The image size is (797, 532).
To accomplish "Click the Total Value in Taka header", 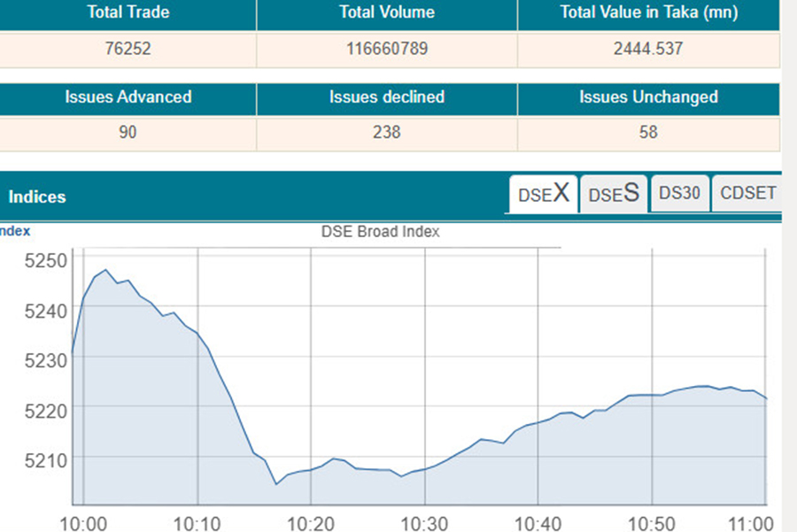I will coord(647,12).
